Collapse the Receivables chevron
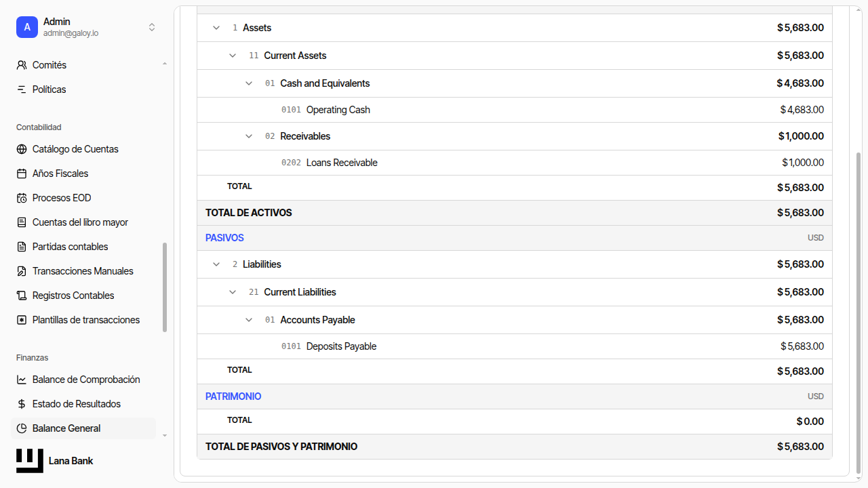This screenshot has width=868, height=488. (249, 136)
